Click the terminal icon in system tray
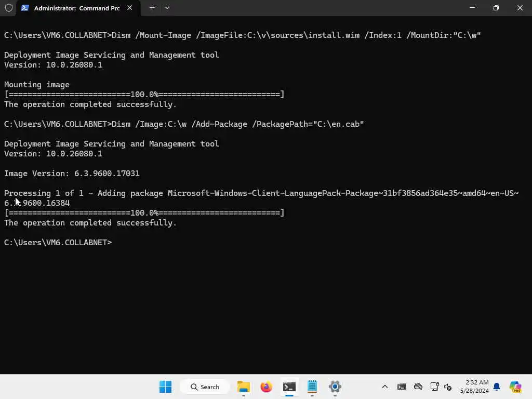The image size is (532, 399). [402, 387]
